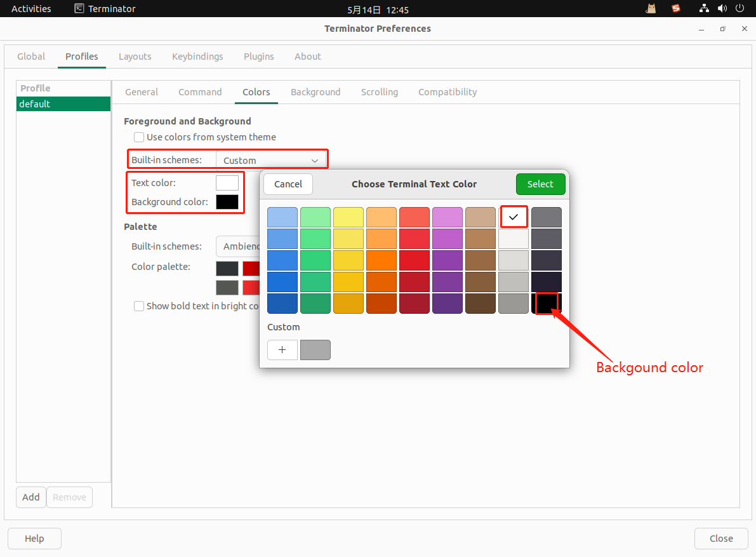Image resolution: width=756 pixels, height=557 pixels.
Task: Click the Text color swatch
Action: (227, 183)
